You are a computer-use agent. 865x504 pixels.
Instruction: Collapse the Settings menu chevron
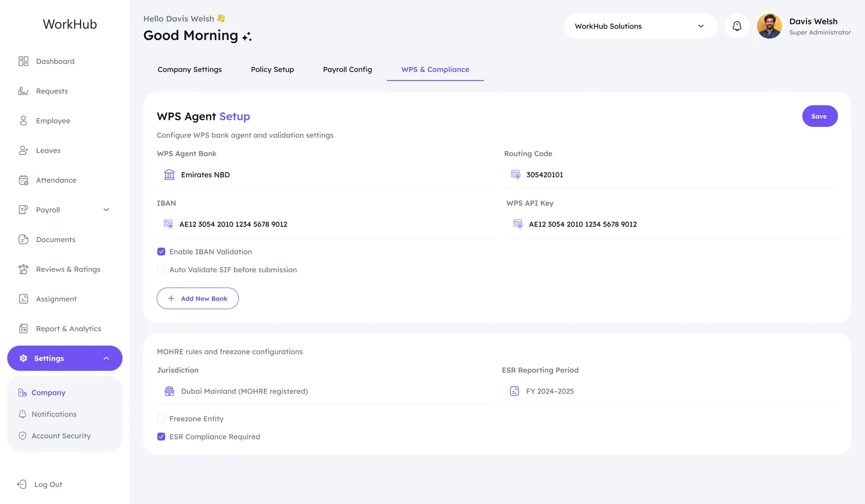click(107, 358)
